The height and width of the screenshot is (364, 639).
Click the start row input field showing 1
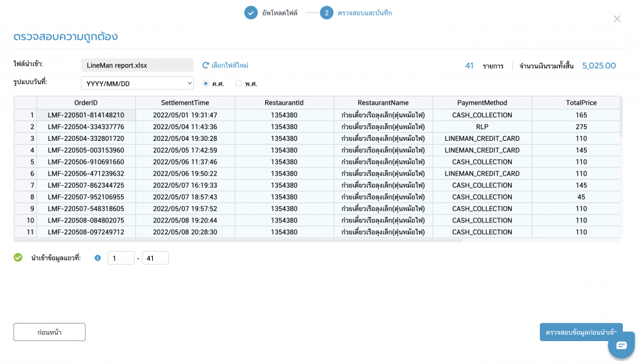[121, 258]
